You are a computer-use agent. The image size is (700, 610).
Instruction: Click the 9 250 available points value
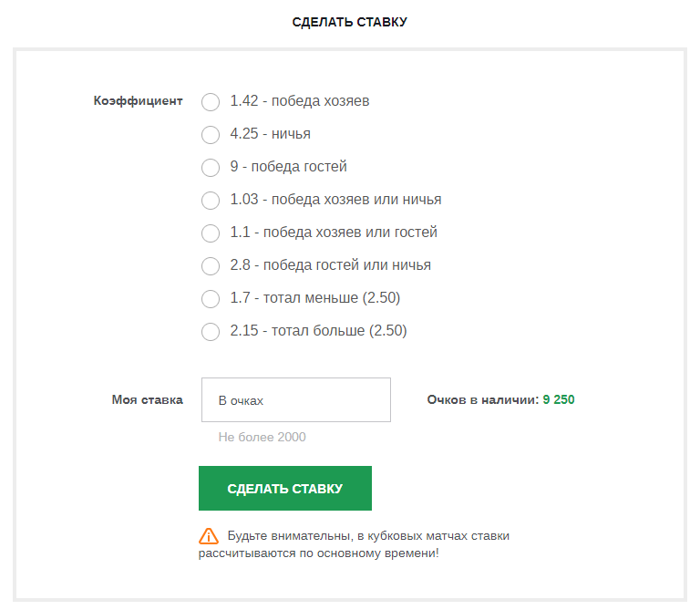pos(559,399)
